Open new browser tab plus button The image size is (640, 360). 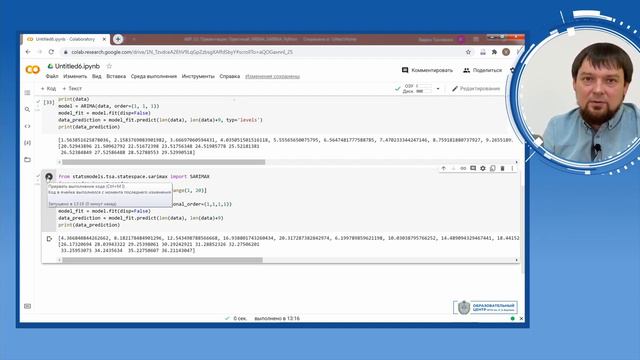[118, 39]
